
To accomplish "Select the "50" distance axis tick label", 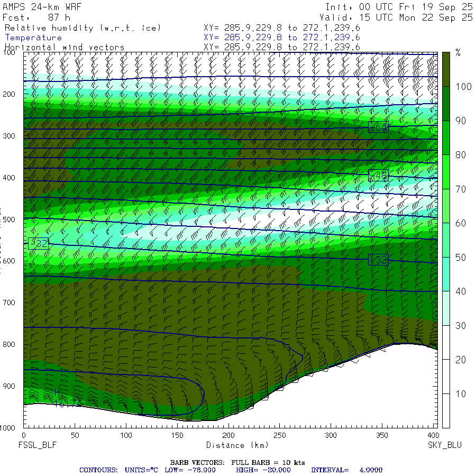I will tap(75, 435).
